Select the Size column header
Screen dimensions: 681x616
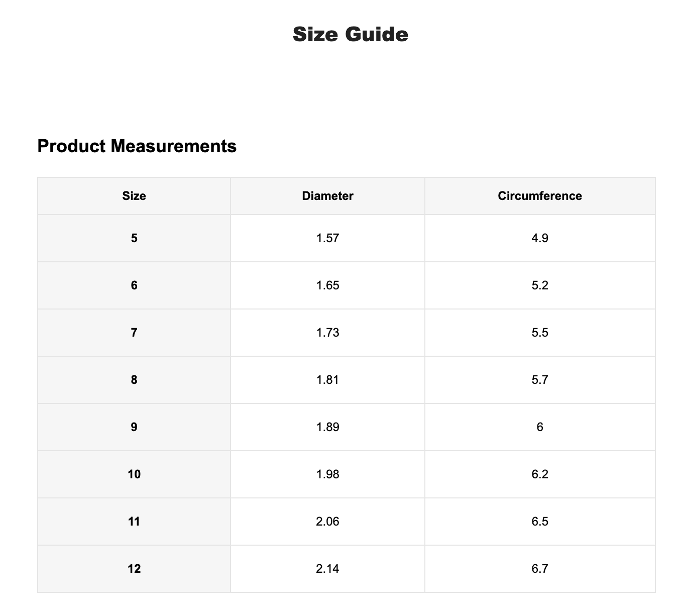tap(134, 196)
